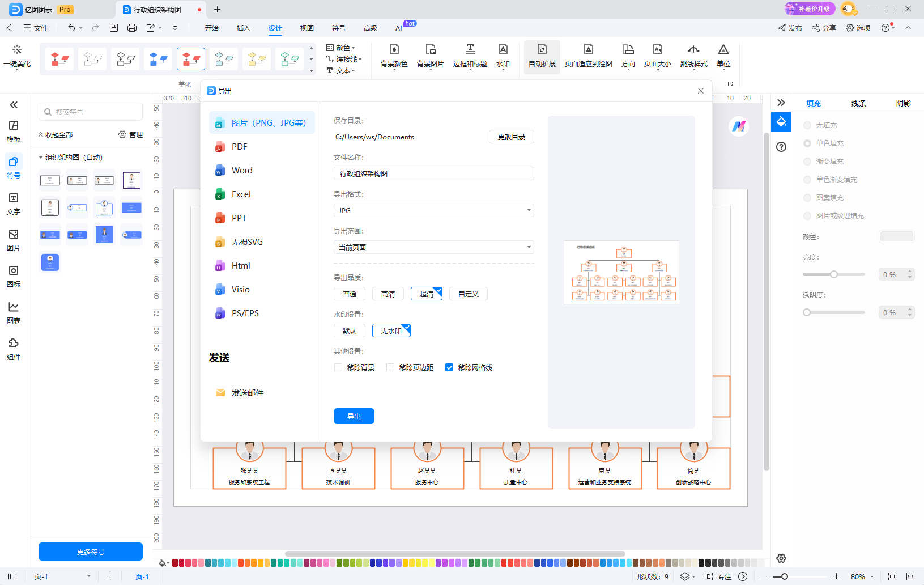
Task: Switch to the 插入 ribbon tab
Action: pos(244,28)
